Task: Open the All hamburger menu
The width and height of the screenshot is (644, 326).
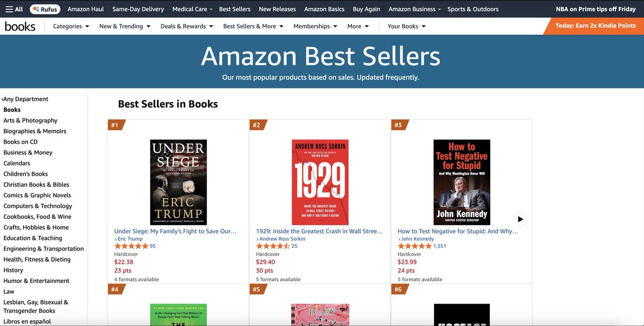Action: click(14, 9)
